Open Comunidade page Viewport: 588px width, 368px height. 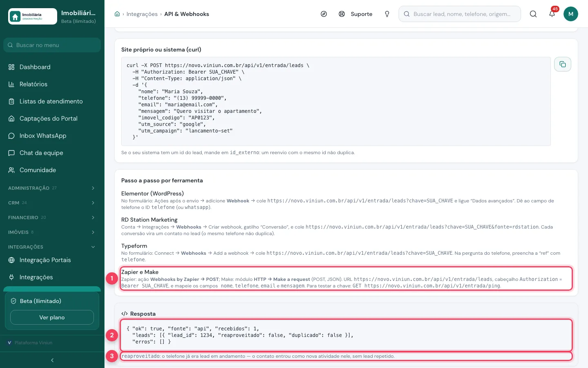52,170
